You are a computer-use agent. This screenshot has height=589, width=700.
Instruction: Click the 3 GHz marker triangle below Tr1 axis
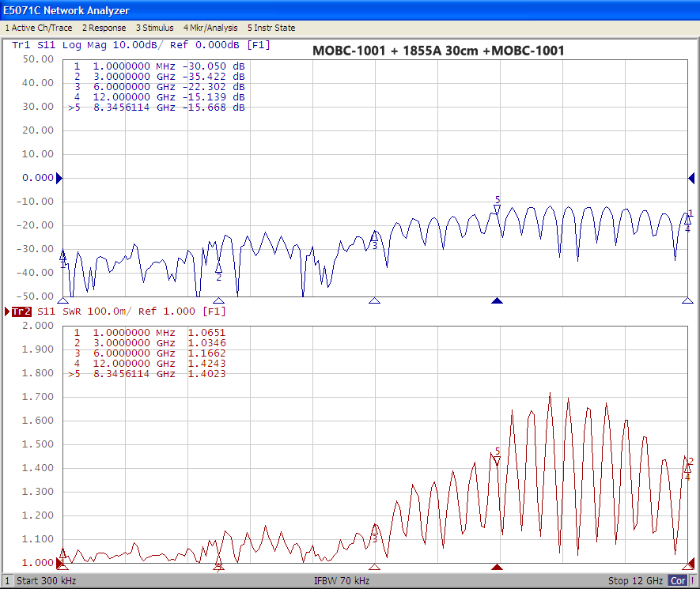point(219,300)
